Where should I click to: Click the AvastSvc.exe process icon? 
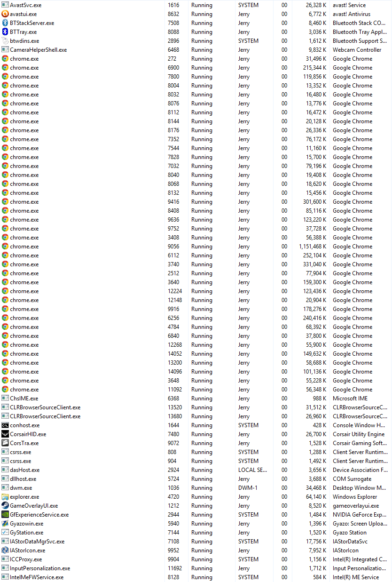[x=5, y=5]
